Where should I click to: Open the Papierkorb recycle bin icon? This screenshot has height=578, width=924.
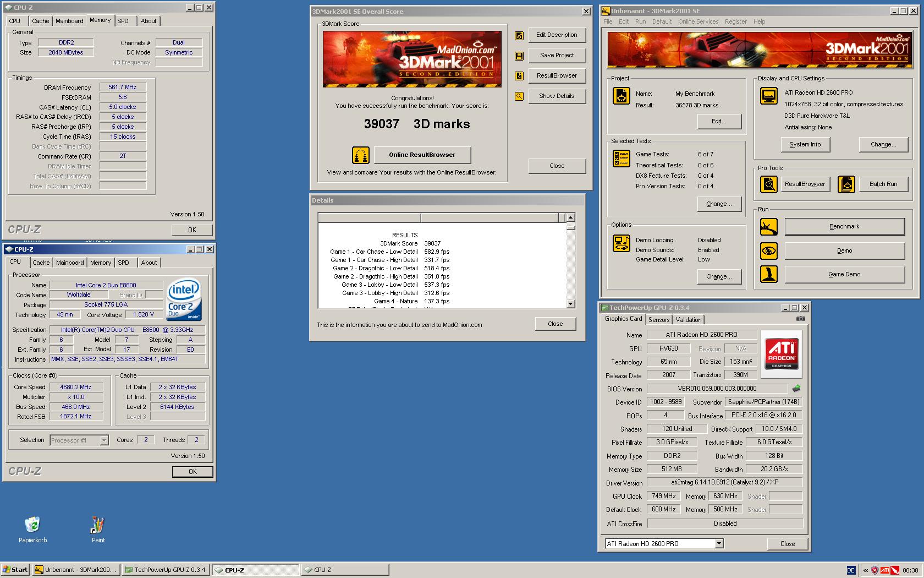[32, 525]
